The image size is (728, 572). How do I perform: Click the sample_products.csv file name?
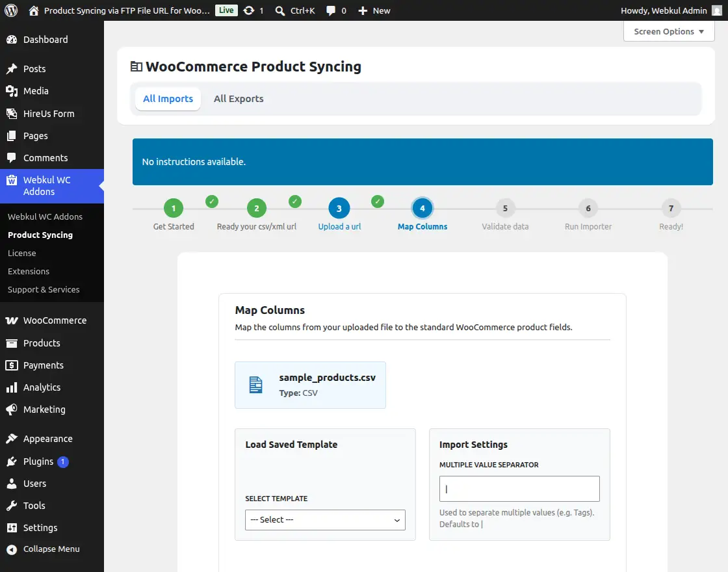tap(328, 378)
